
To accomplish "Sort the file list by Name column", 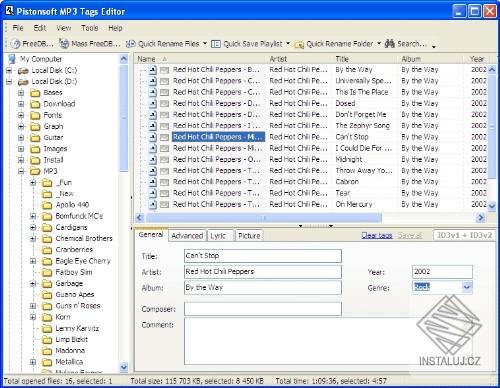I will point(201,59).
